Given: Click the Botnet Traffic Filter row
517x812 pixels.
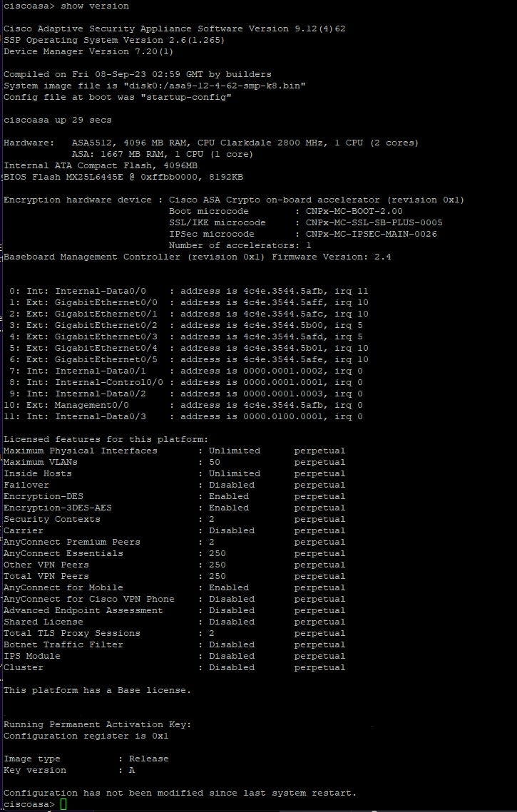Looking at the screenshot, I should pyautogui.click(x=175, y=644).
